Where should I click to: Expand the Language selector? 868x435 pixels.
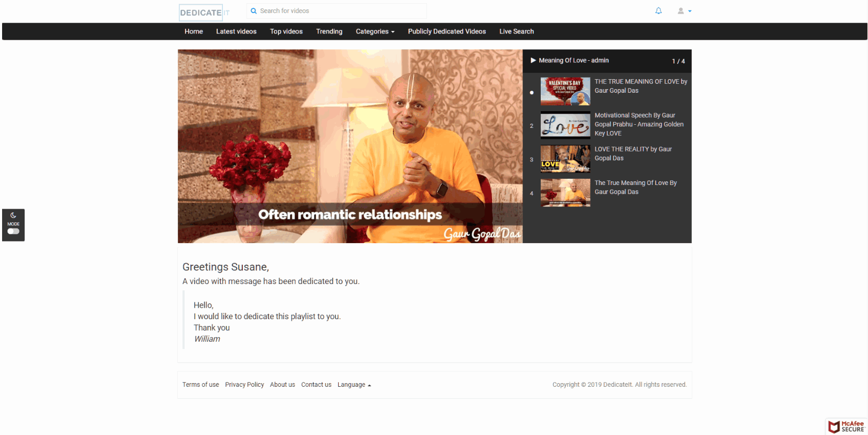(354, 385)
